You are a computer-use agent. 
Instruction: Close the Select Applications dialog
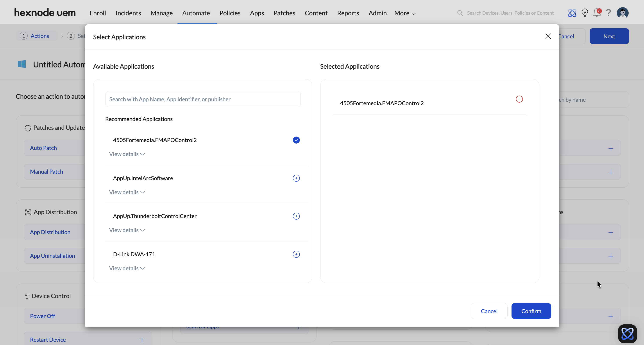click(x=548, y=36)
